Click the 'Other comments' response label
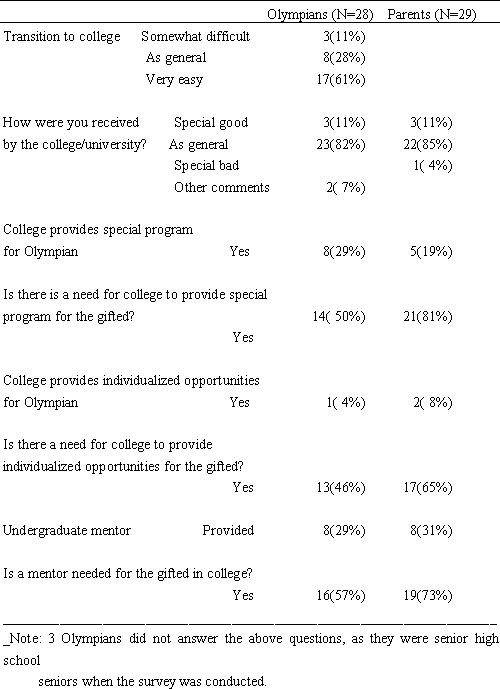 pyautogui.click(x=222, y=187)
